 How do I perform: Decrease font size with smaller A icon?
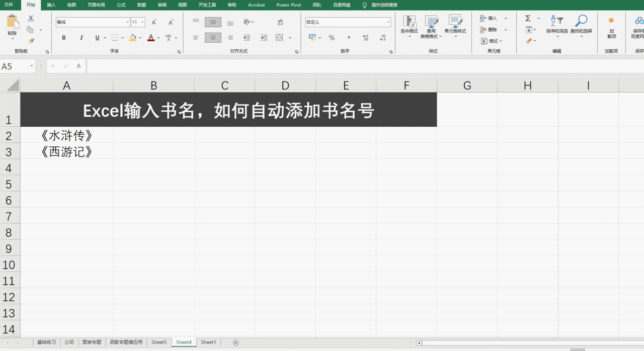point(171,22)
